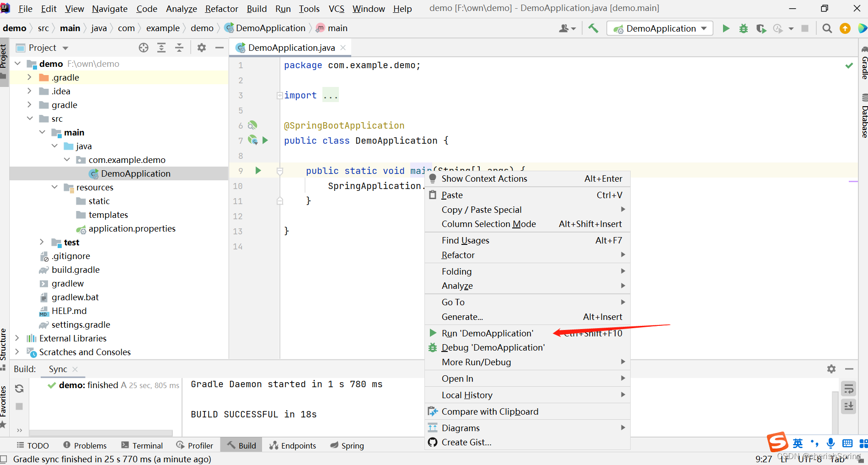Collapse All in Project panel
868x465 pixels.
[x=179, y=48]
